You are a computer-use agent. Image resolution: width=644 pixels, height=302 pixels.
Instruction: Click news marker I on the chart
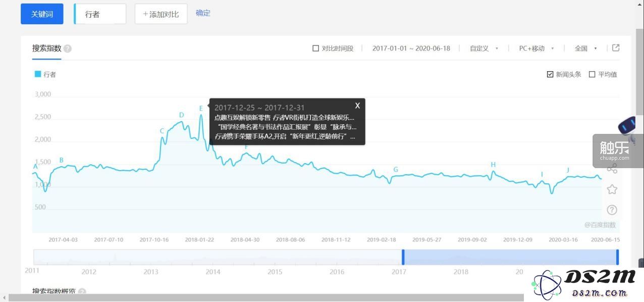click(542, 175)
